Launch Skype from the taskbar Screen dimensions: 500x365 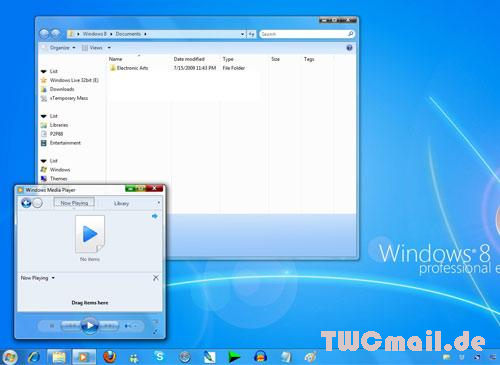click(160, 357)
